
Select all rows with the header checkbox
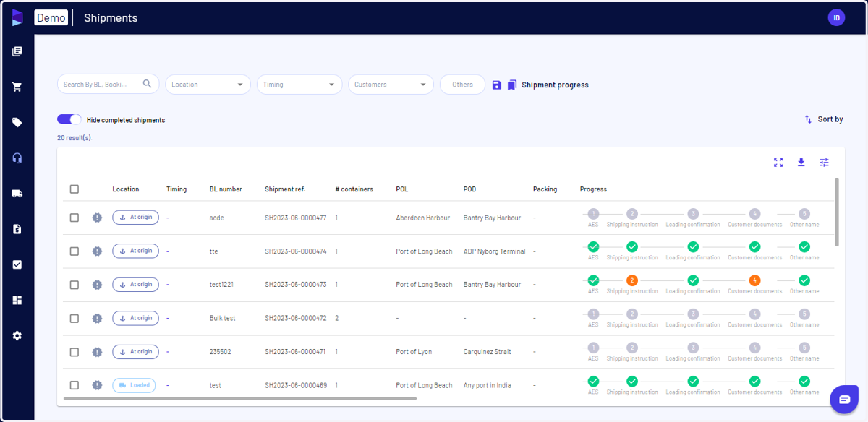tap(75, 189)
